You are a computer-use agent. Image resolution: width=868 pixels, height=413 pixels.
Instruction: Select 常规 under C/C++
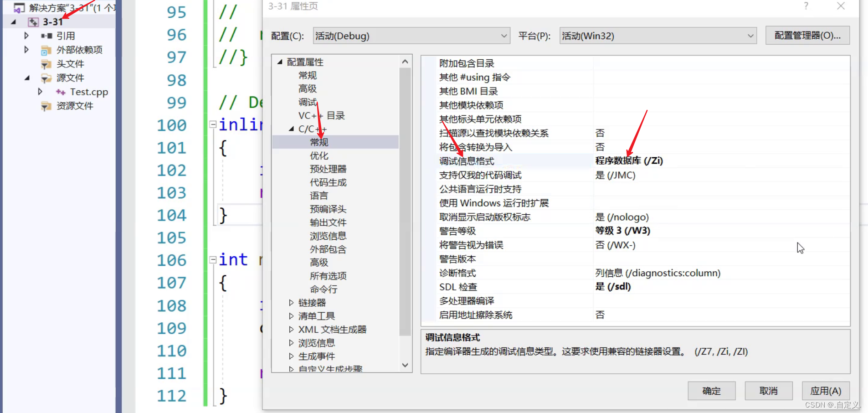pos(319,142)
